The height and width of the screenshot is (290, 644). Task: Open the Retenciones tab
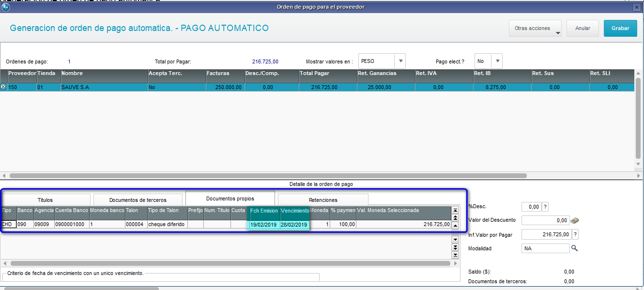tap(323, 200)
